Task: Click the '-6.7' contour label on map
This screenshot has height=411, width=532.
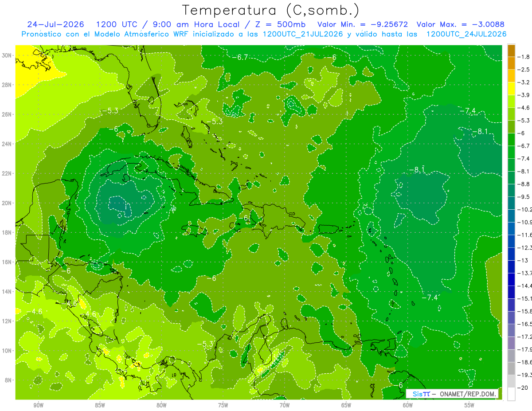Action: pyautogui.click(x=239, y=57)
